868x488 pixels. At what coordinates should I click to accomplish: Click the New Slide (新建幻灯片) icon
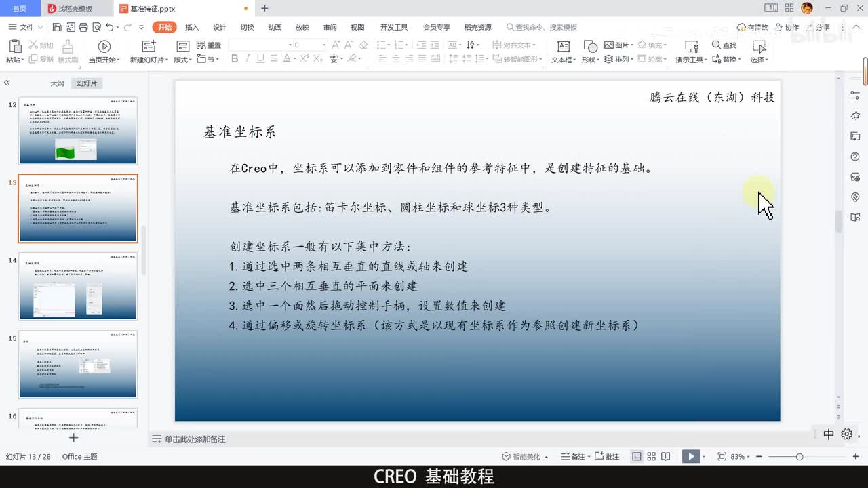click(x=149, y=46)
